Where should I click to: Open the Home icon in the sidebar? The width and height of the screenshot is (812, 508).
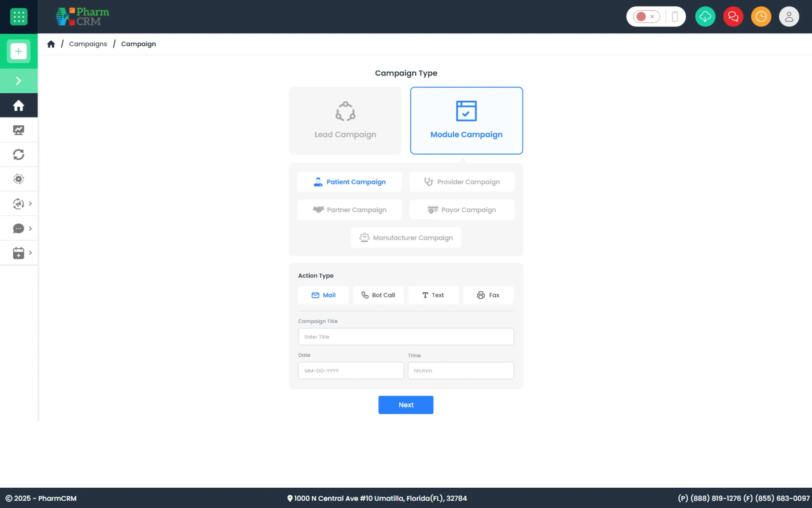(19, 105)
